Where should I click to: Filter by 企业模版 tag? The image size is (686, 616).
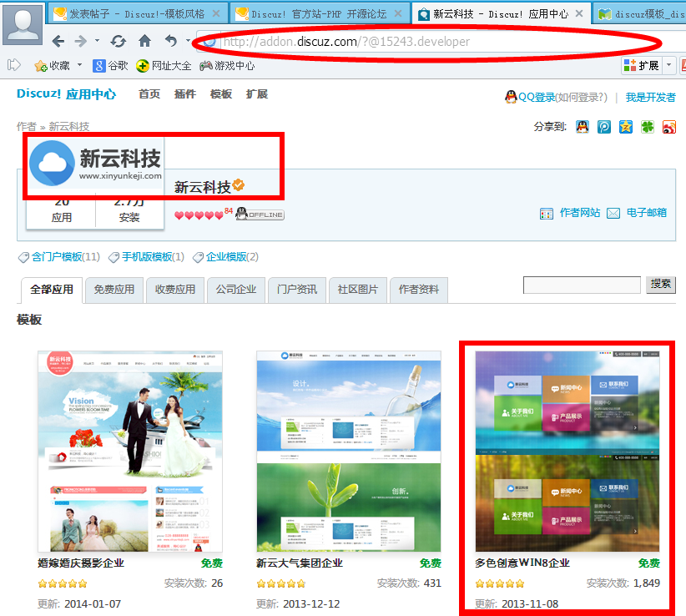pyautogui.click(x=226, y=257)
